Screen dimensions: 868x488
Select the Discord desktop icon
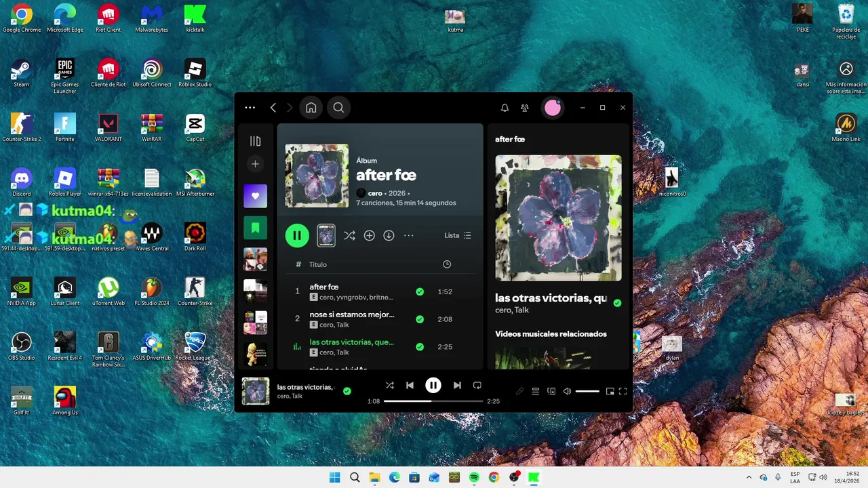pyautogui.click(x=22, y=182)
